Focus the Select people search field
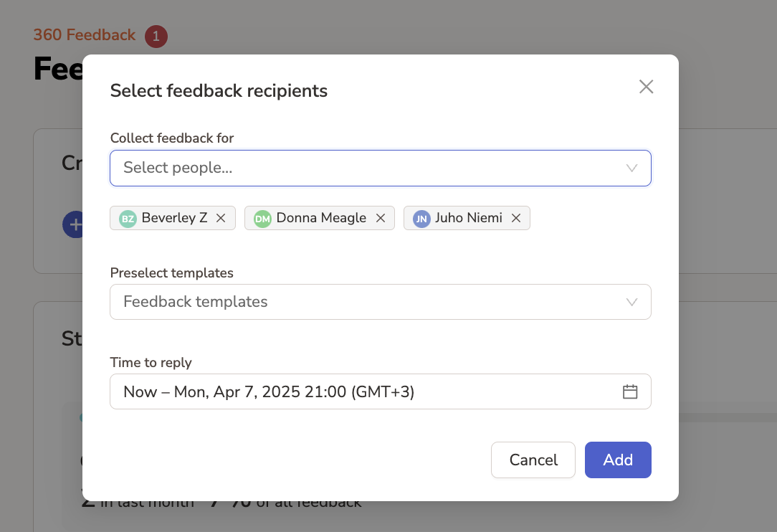This screenshot has width=777, height=532. pos(358,168)
